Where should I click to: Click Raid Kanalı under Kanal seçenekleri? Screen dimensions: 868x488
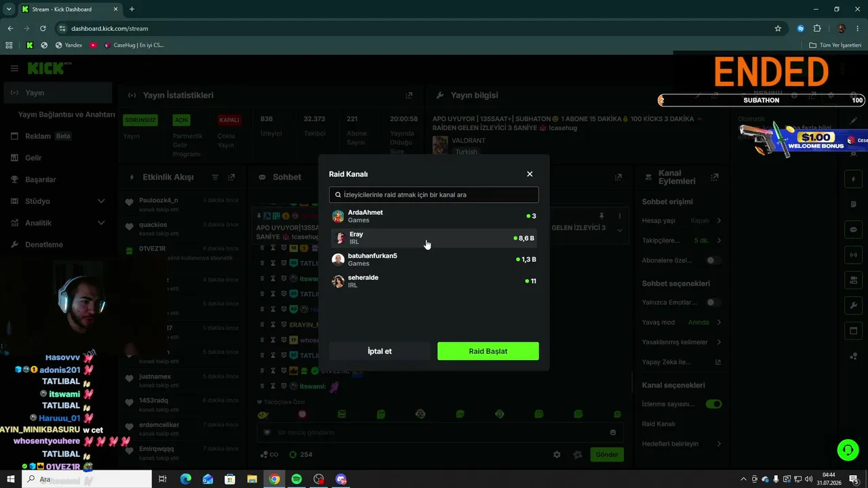pyautogui.click(x=658, y=424)
